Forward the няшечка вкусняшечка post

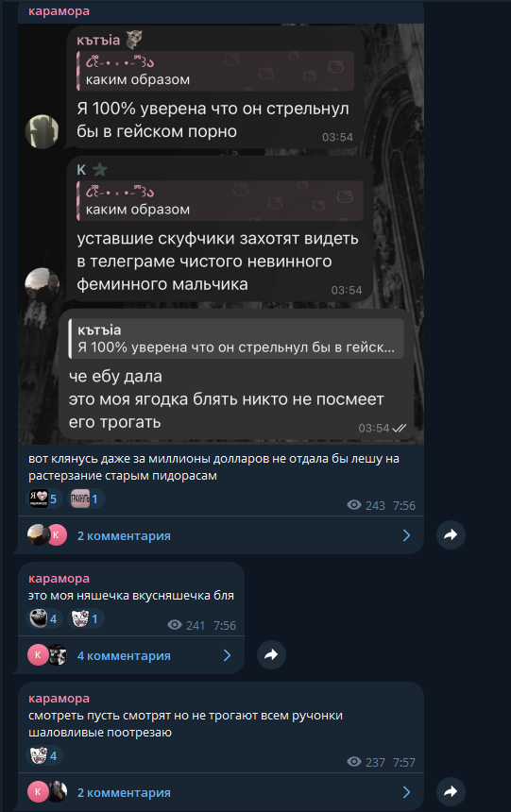coord(271,655)
